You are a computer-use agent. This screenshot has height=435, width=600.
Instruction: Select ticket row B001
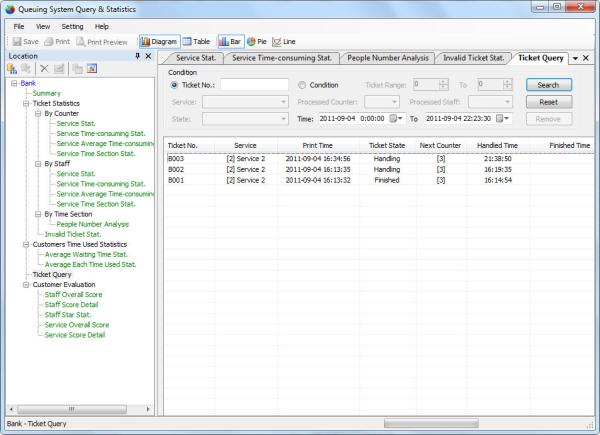click(x=380, y=180)
